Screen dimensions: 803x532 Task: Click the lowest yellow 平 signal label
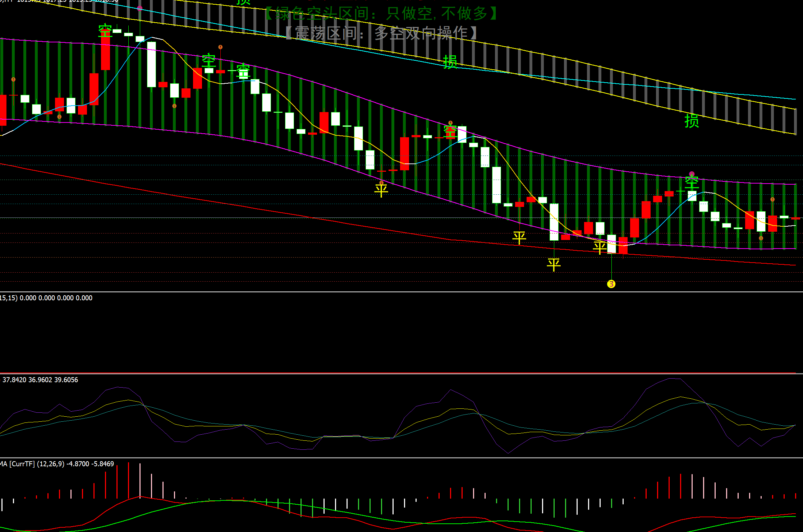[x=554, y=265]
